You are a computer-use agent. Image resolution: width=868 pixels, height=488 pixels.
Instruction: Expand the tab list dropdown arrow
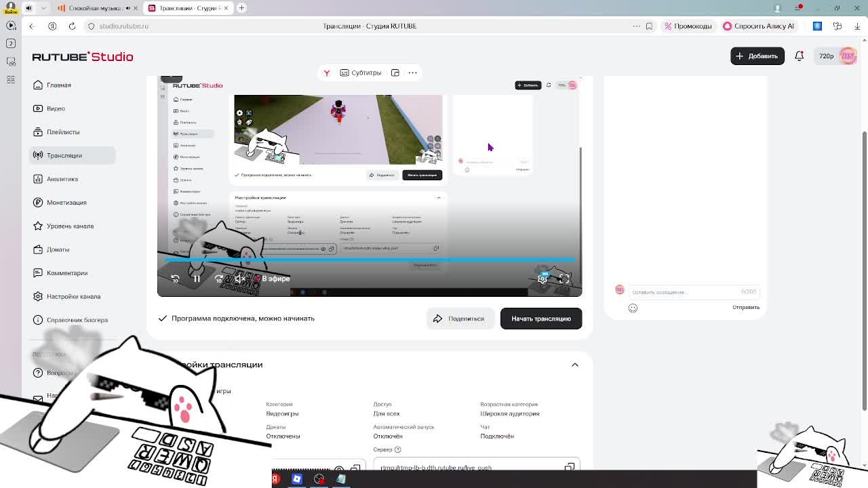43,8
